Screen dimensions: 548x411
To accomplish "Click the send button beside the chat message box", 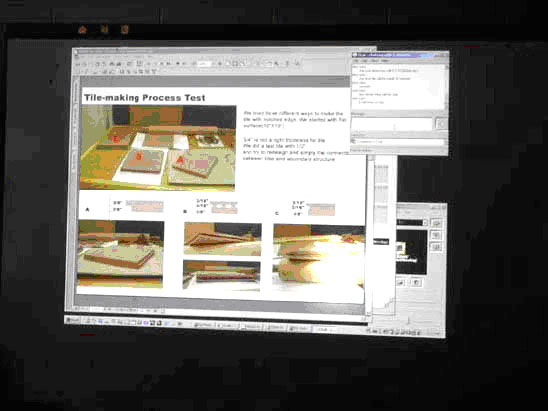I will click(441, 124).
